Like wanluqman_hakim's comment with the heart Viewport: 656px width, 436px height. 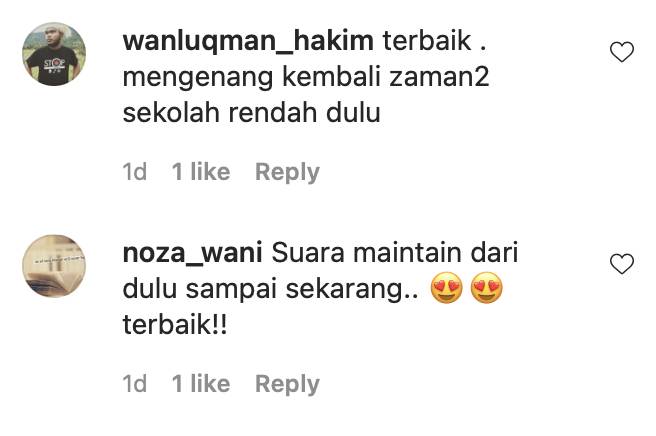[x=622, y=52]
